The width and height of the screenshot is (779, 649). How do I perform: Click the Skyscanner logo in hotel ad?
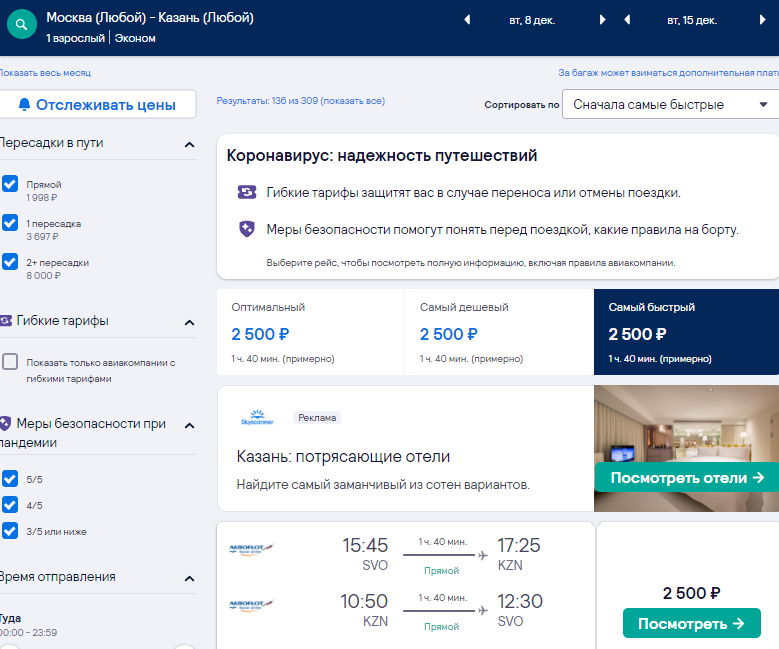[x=257, y=417]
